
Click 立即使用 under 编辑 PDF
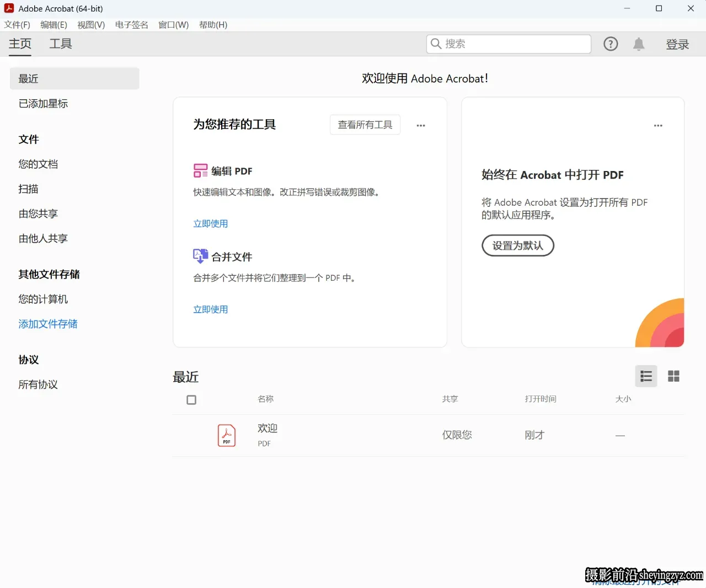point(210,223)
